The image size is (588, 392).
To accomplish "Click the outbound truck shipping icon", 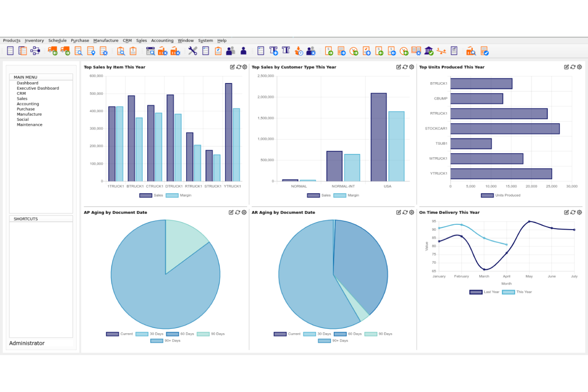I will 65,51.
